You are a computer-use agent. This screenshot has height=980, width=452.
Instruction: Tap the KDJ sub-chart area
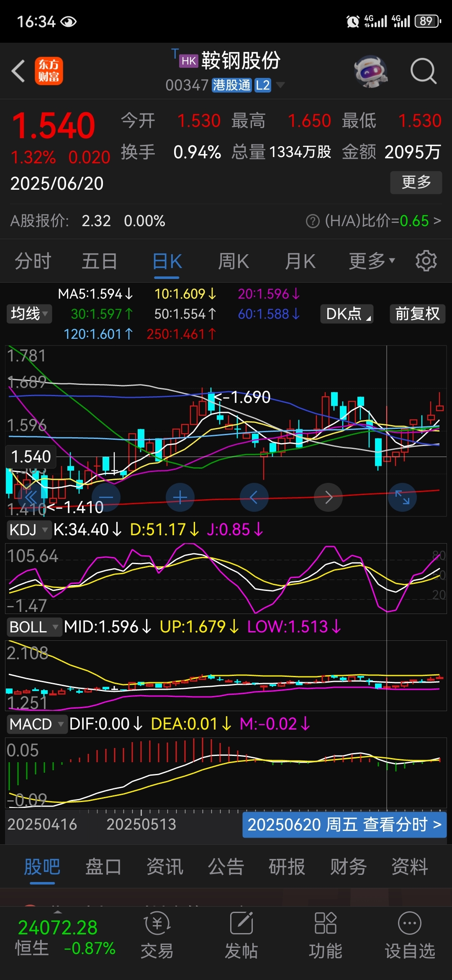[226, 578]
